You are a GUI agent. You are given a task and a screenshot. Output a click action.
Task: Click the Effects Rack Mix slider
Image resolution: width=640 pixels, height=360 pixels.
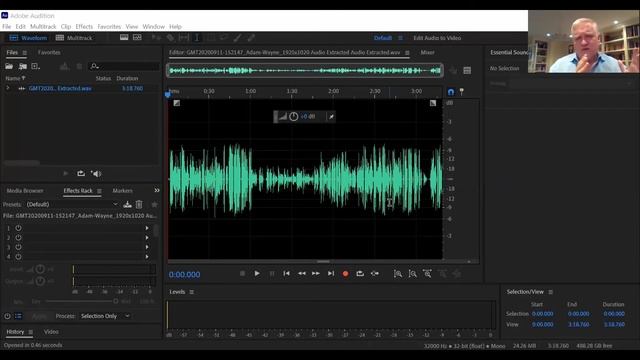pos(82,301)
